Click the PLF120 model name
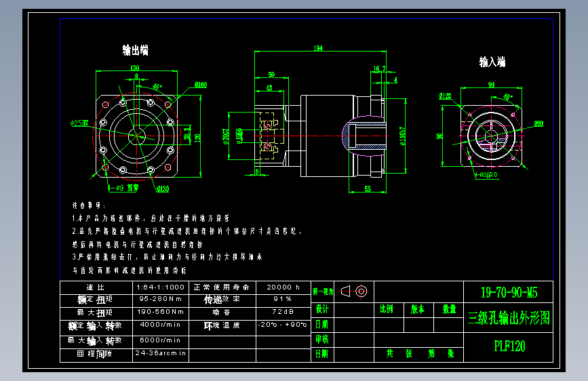This screenshot has width=588, height=381. [509, 346]
